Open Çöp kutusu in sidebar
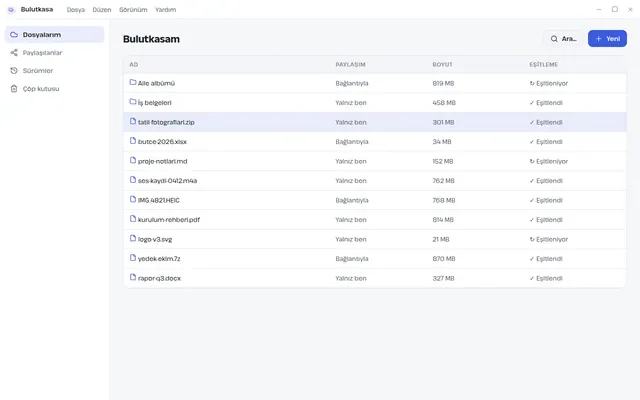Screen dimensions: 640x400 pyautogui.click(x=55, y=89)
